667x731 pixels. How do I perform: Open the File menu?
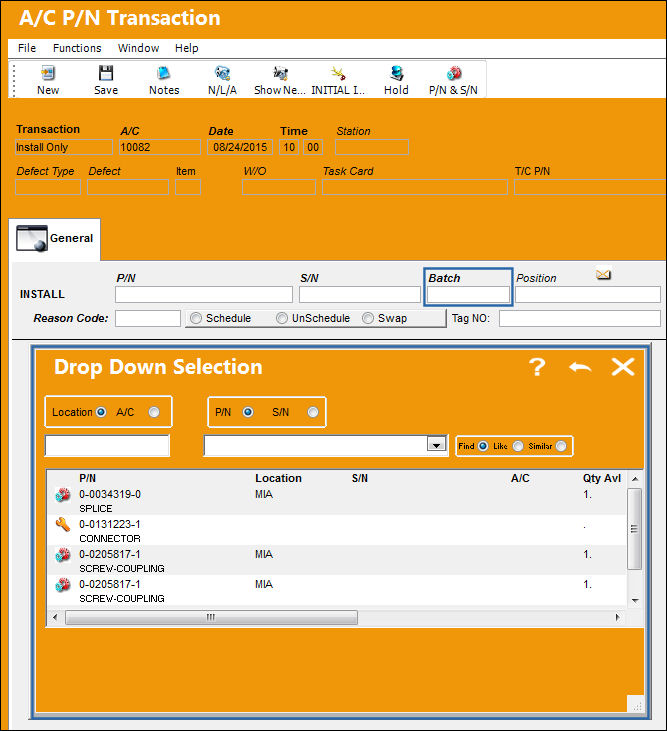pyautogui.click(x=27, y=48)
